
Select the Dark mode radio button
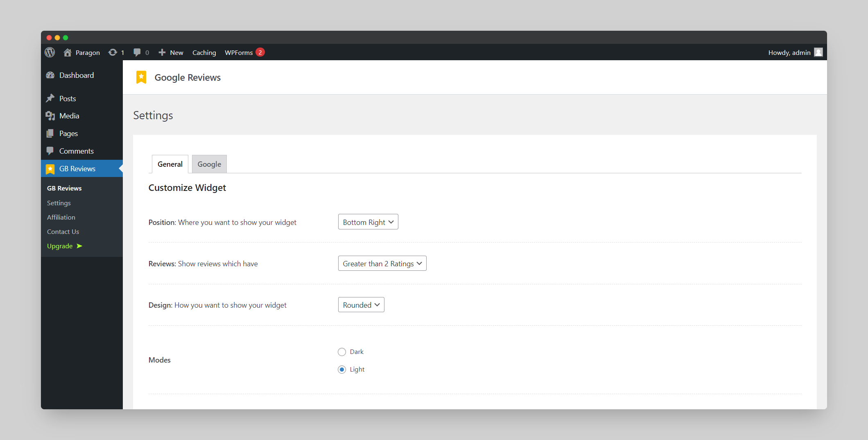[342, 352]
